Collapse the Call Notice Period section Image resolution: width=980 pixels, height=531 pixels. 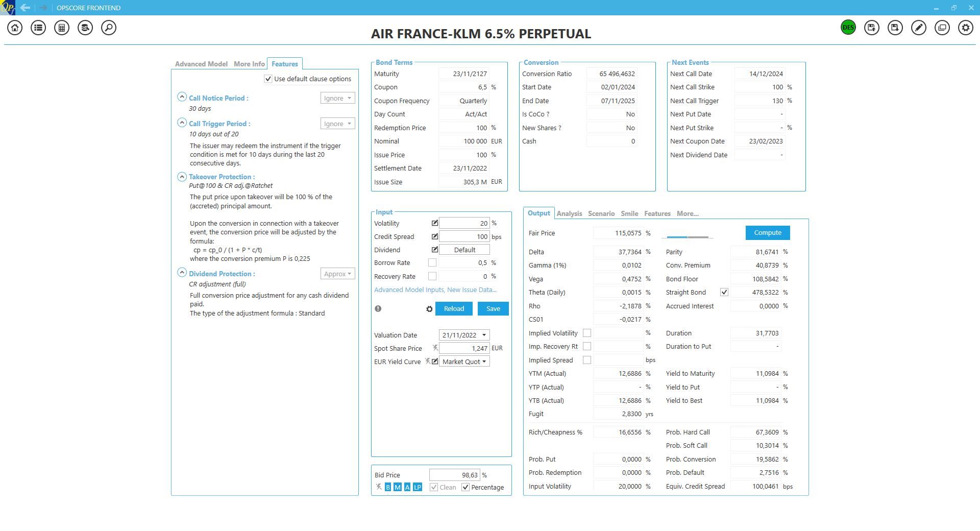[x=182, y=96]
